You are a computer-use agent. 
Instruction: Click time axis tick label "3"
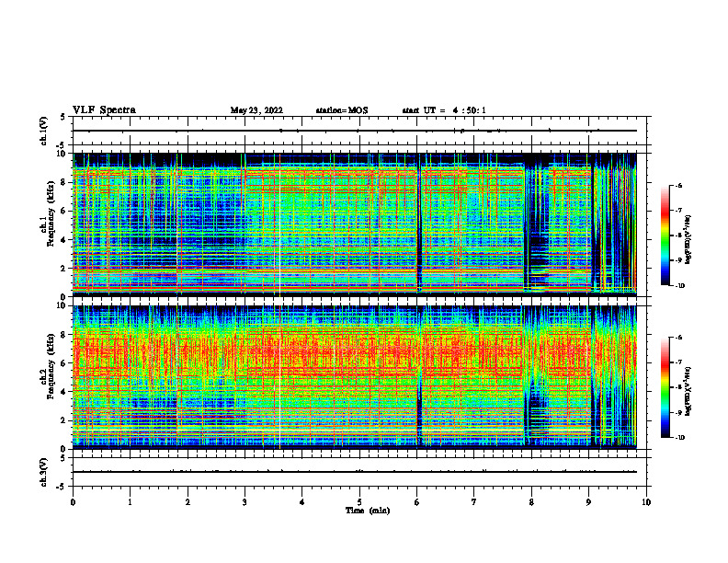coord(245,502)
